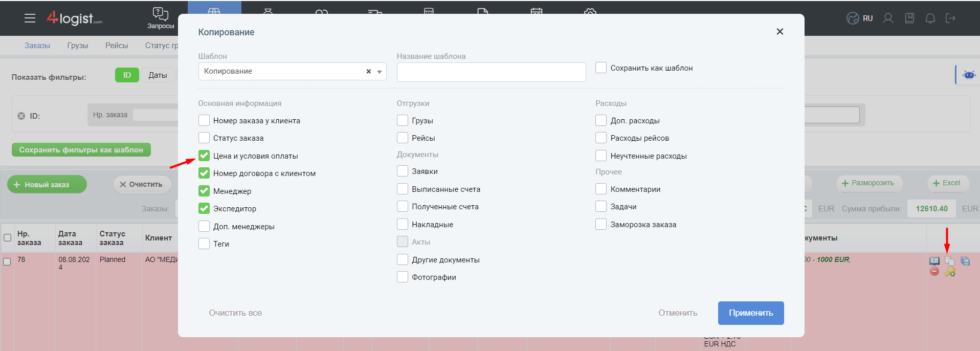Click the notifications bell icon

click(x=930, y=18)
